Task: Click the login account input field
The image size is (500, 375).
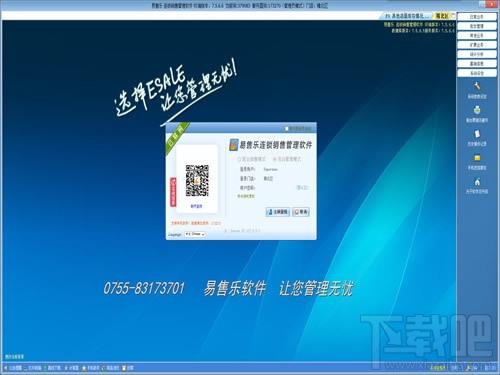Action: coord(285,169)
